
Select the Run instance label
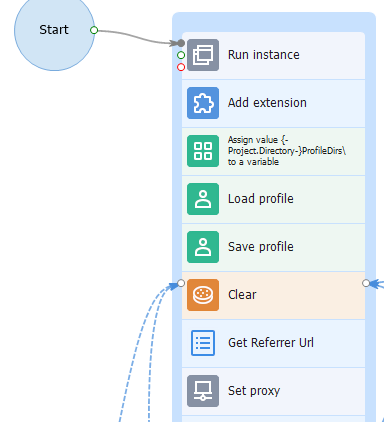(x=264, y=55)
